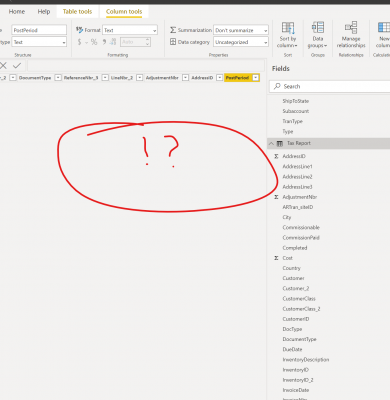Open the Format dropdown showing Text
Viewport: 390px width, 400px height.
click(130, 30)
